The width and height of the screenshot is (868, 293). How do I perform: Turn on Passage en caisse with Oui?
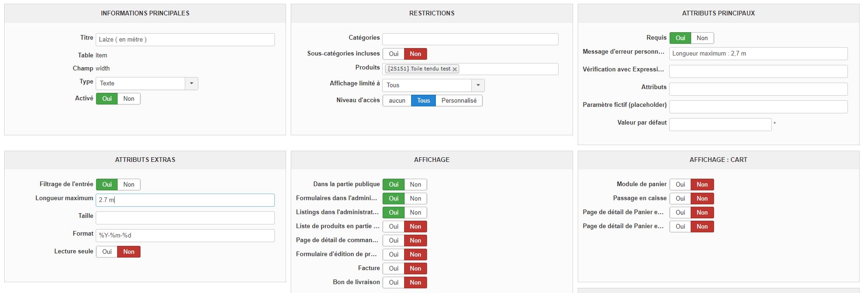click(680, 199)
